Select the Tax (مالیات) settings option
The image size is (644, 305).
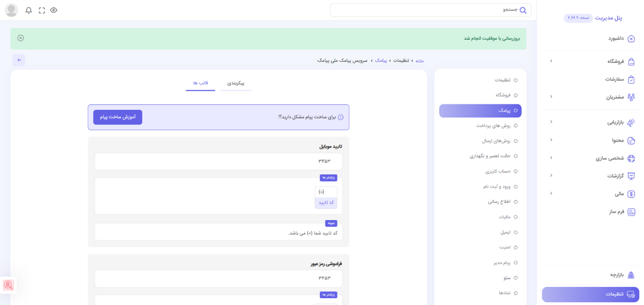pos(504,217)
